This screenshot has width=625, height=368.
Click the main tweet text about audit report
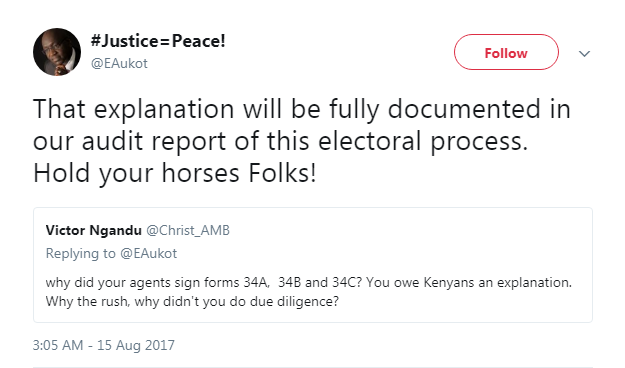point(302,141)
